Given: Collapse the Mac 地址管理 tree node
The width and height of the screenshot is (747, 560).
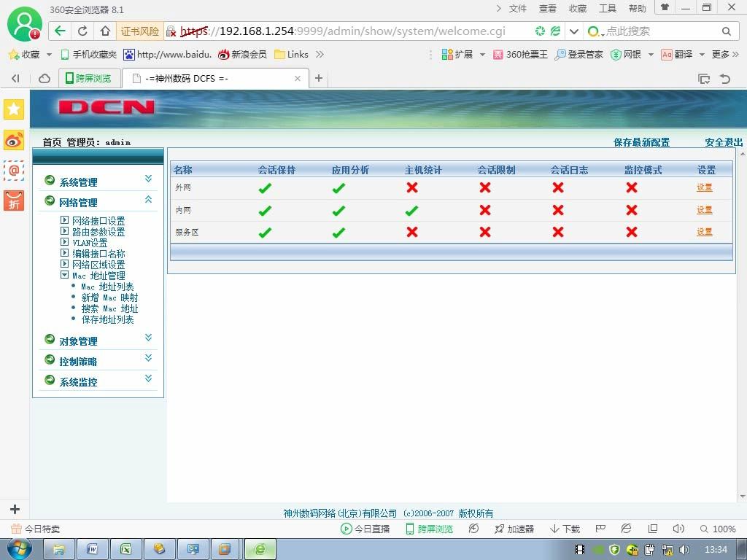Looking at the screenshot, I should tap(64, 275).
